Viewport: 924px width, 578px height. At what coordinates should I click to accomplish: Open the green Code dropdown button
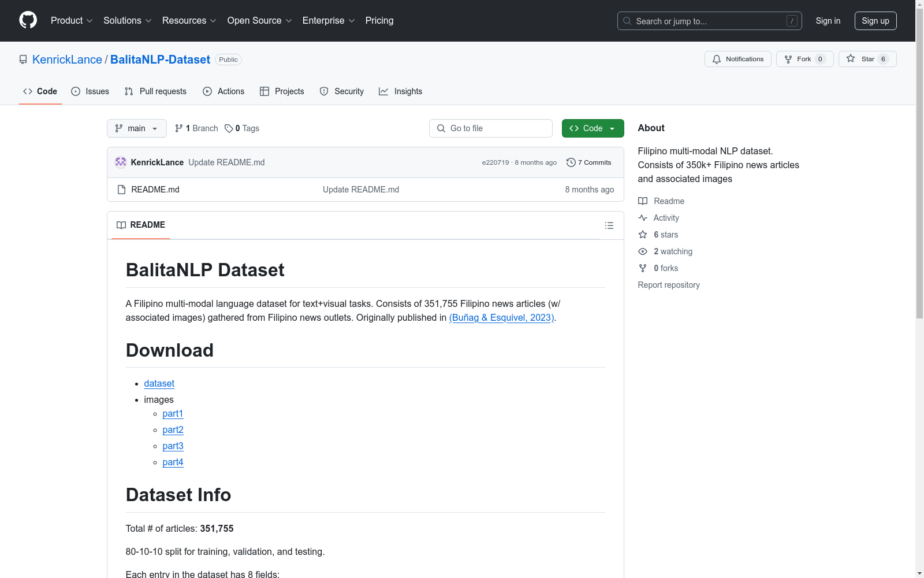593,128
